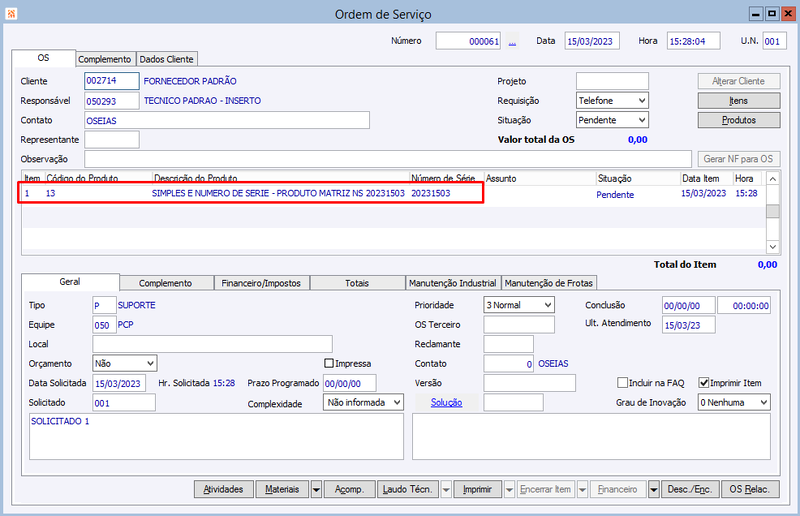The height and width of the screenshot is (516, 800).
Task: Click the Contato field containing OSEIAS
Action: coord(227,120)
